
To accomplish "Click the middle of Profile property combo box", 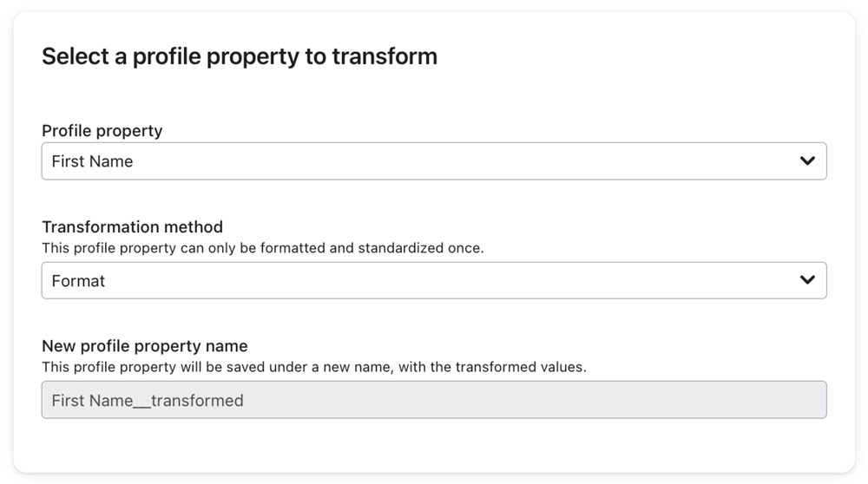I will click(x=434, y=161).
